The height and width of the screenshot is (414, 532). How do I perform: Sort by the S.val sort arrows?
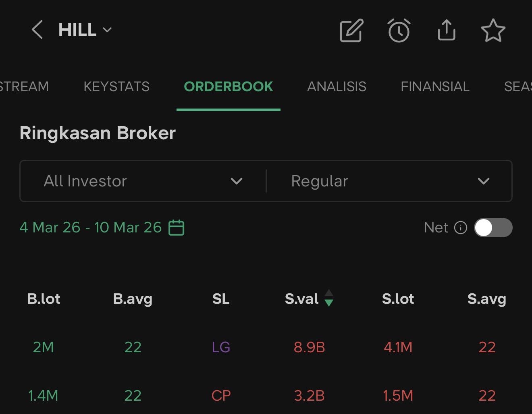coord(329,298)
